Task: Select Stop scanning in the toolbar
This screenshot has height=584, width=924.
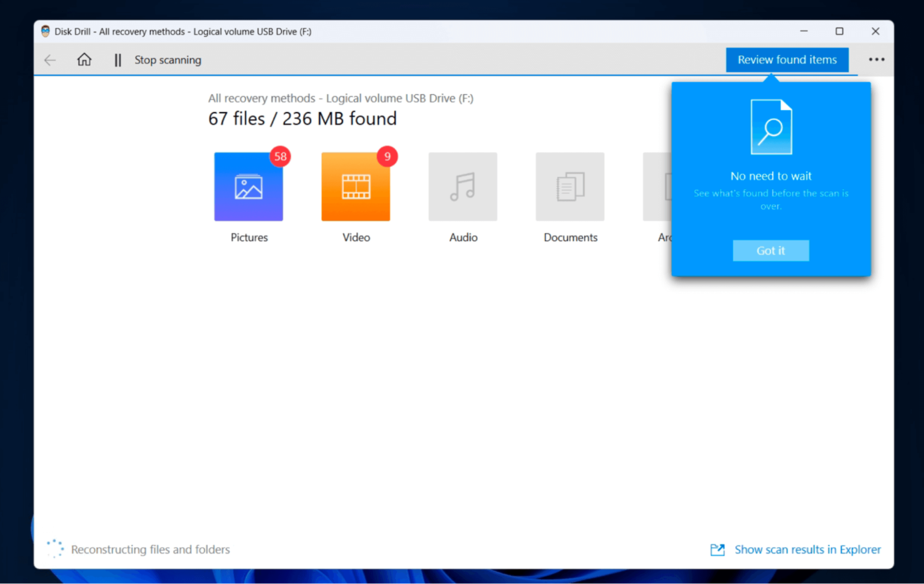Action: coord(167,60)
